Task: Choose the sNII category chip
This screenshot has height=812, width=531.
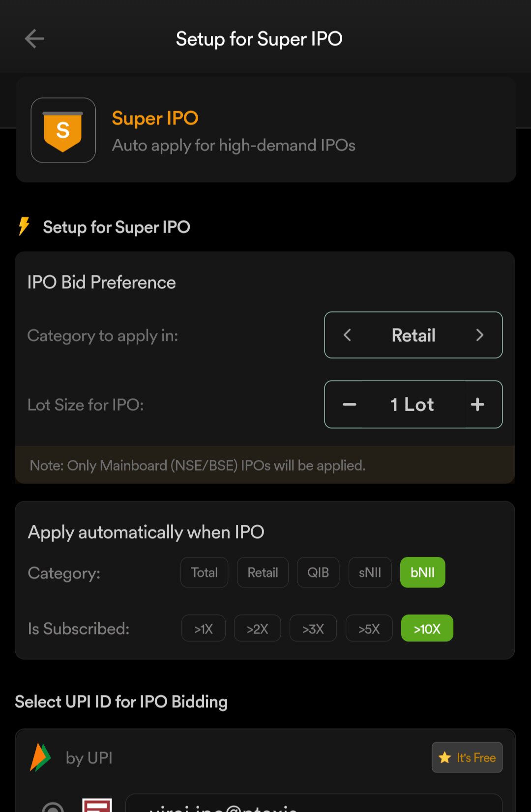Action: 370,572
